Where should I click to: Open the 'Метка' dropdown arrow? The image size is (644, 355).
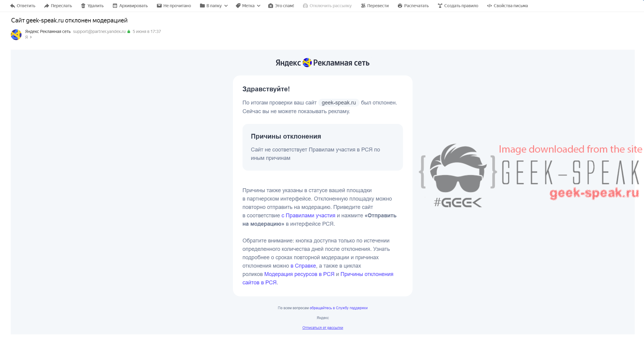[x=259, y=6]
